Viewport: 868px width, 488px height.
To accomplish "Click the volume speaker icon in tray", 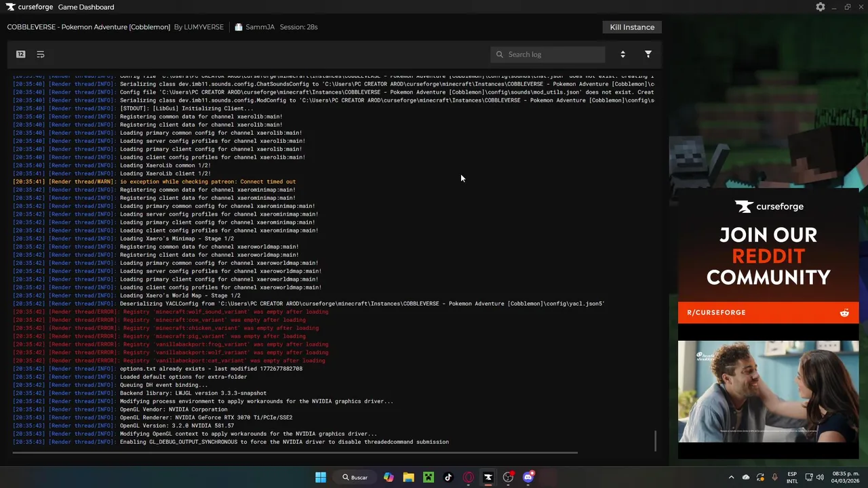I will tap(821, 477).
